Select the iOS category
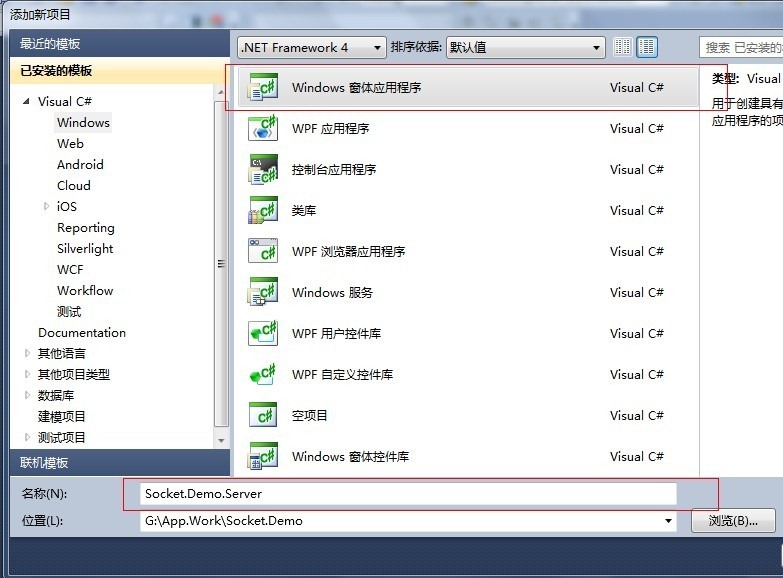This screenshot has height=578, width=783. pyautogui.click(x=67, y=206)
